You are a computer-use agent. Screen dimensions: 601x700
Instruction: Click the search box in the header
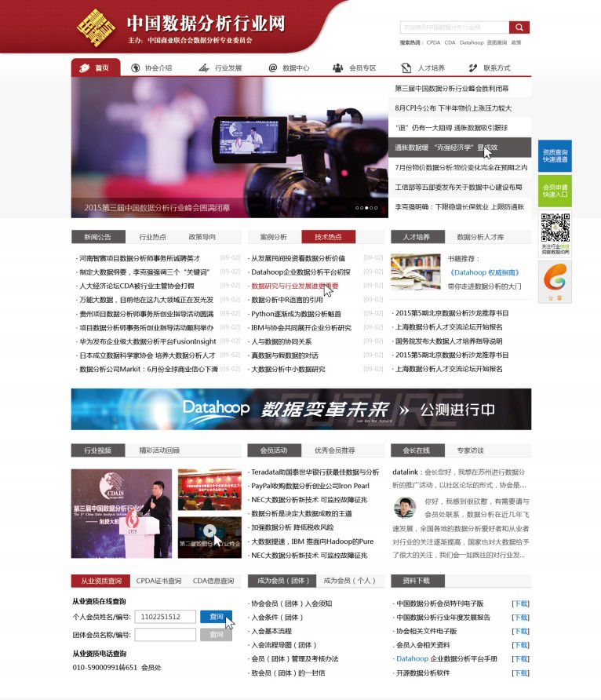pyautogui.click(x=454, y=27)
